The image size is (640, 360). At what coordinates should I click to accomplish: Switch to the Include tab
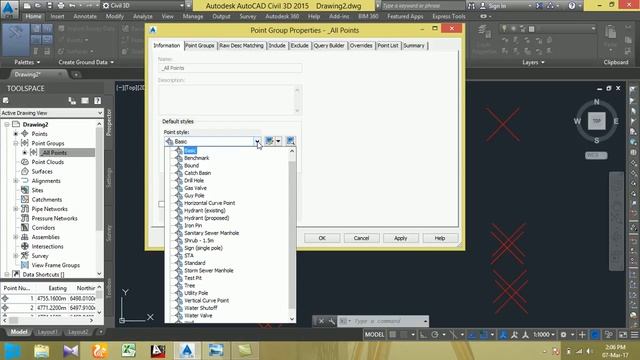pos(277,46)
